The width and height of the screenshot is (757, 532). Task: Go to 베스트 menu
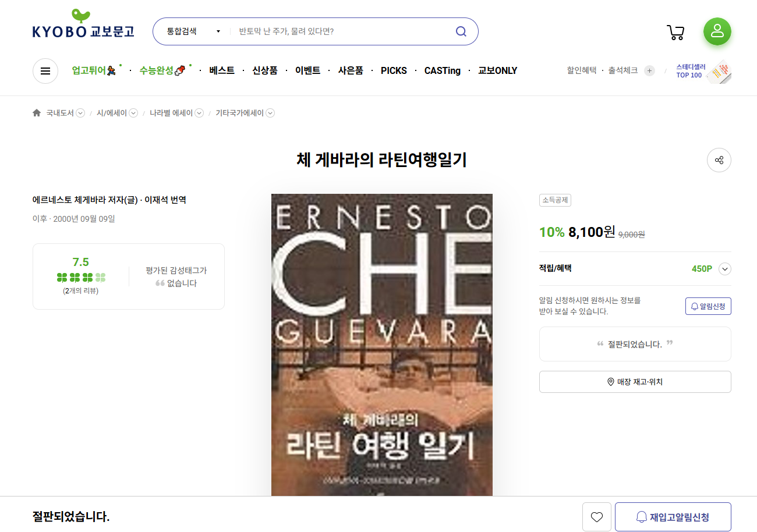[222, 70]
